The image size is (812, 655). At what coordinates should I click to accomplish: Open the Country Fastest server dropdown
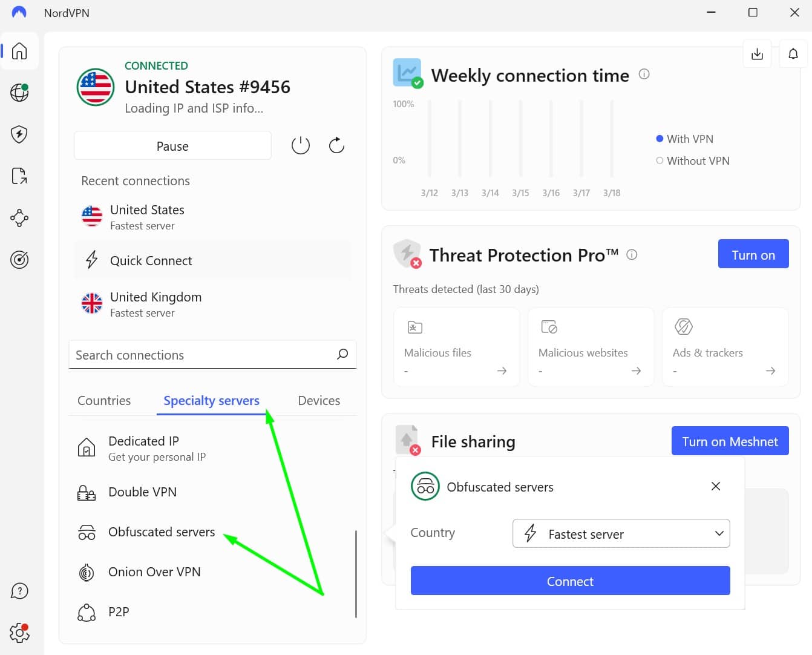621,533
